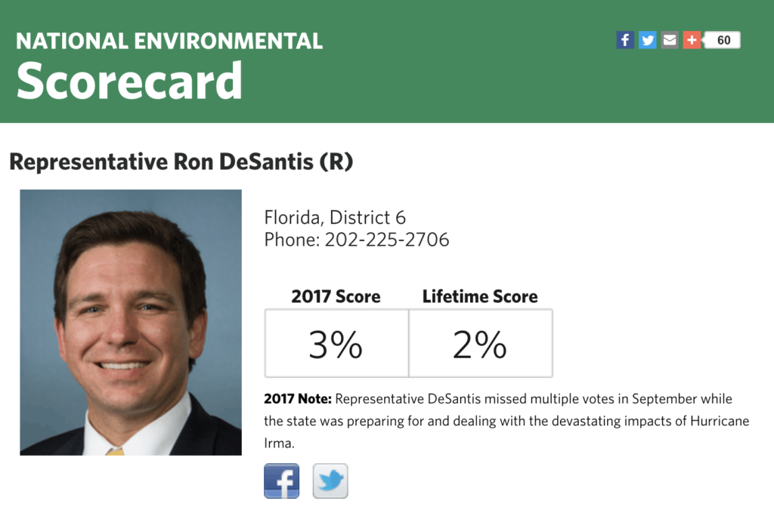This screenshot has height=532, width=774.
Task: Select the 3% score box
Action: [x=336, y=344]
